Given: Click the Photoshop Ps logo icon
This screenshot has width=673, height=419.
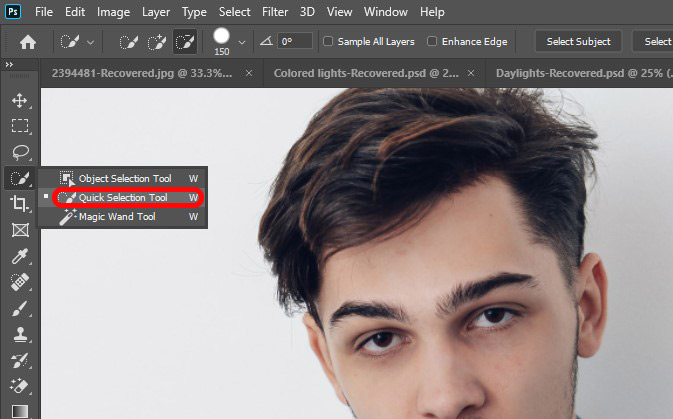Looking at the screenshot, I should [13, 12].
